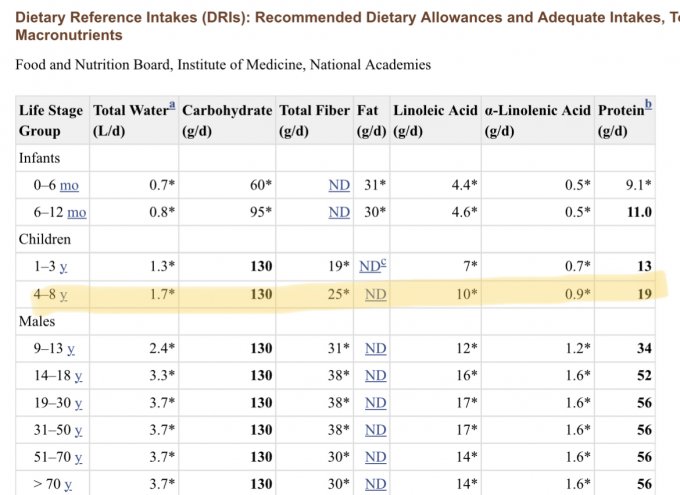
Task: Open the Fat ND link for males 9–13 y
Action: coord(376,348)
